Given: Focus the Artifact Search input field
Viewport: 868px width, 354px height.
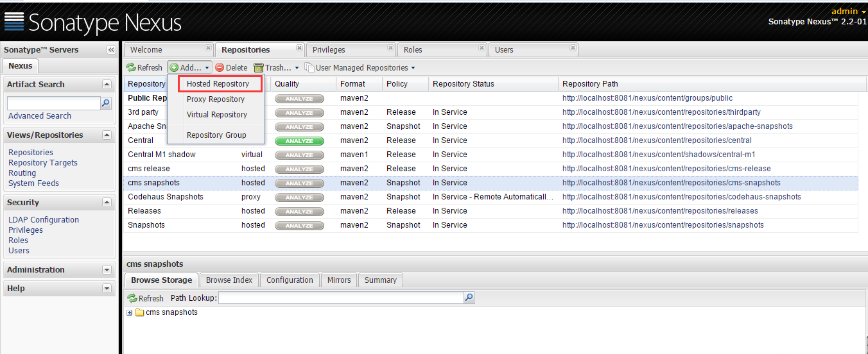Looking at the screenshot, I should (x=53, y=103).
